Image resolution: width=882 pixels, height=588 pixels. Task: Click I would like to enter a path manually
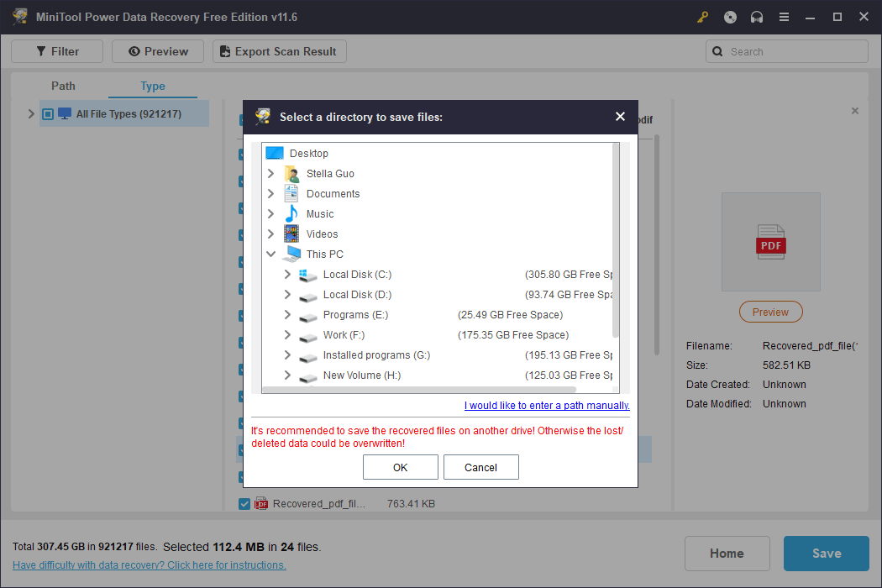[x=547, y=405]
